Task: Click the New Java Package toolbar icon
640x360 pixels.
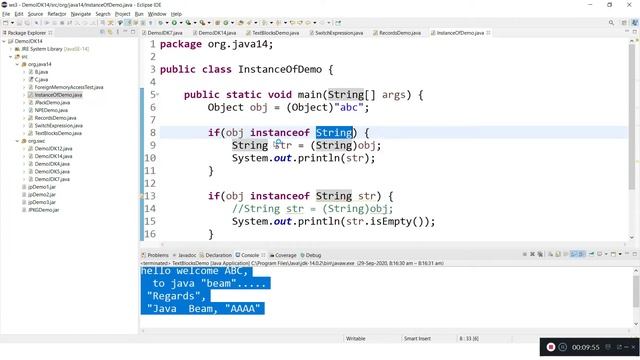Action: click(x=218, y=23)
